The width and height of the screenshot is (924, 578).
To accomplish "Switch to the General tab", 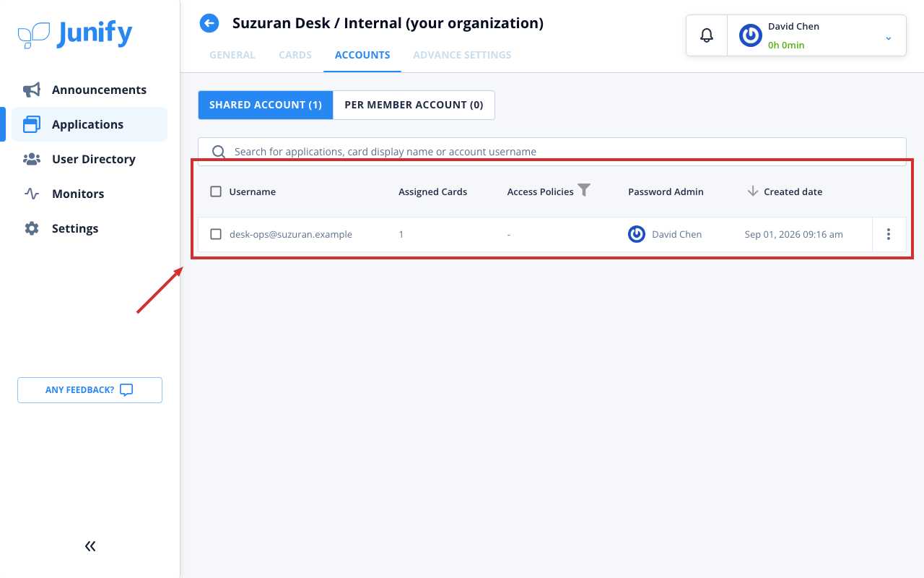I will click(232, 55).
